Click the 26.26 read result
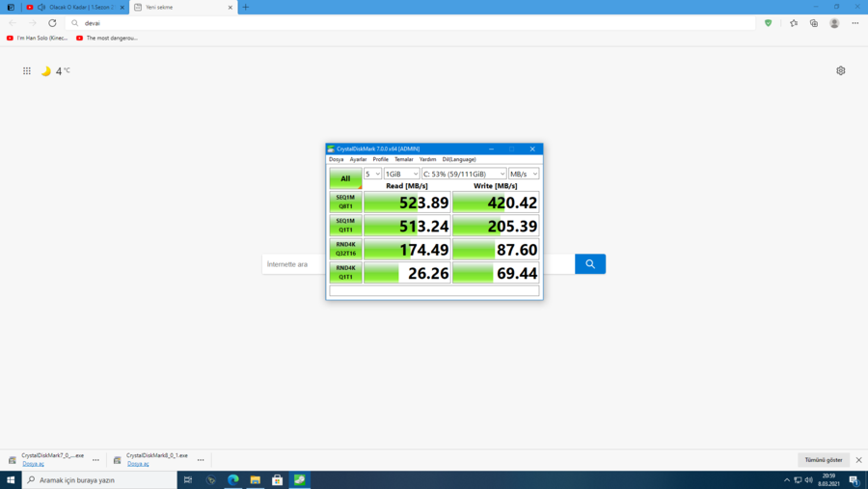This screenshot has width=868, height=489. tap(407, 272)
